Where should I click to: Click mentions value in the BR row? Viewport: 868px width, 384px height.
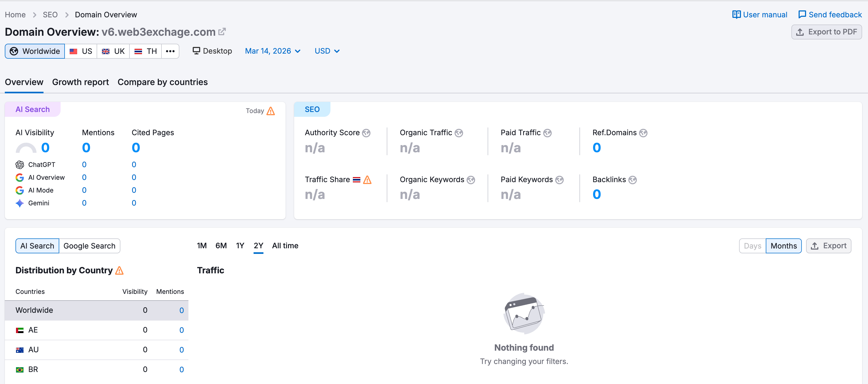pos(182,370)
